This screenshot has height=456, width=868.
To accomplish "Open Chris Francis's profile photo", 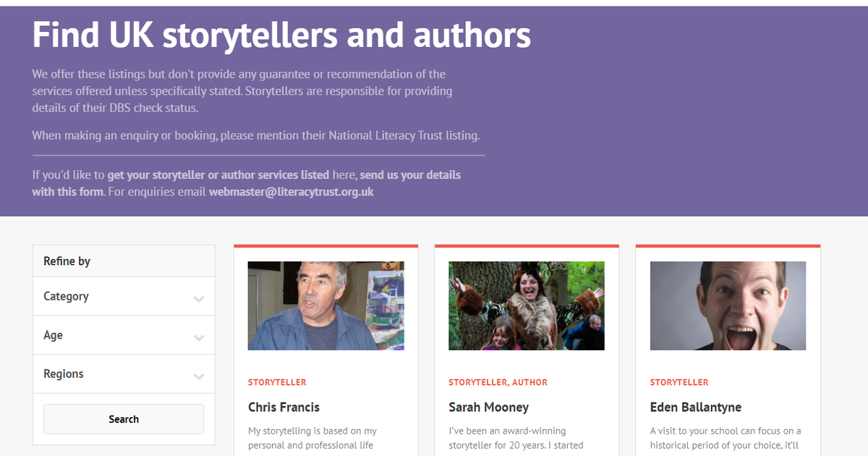I will [326, 305].
